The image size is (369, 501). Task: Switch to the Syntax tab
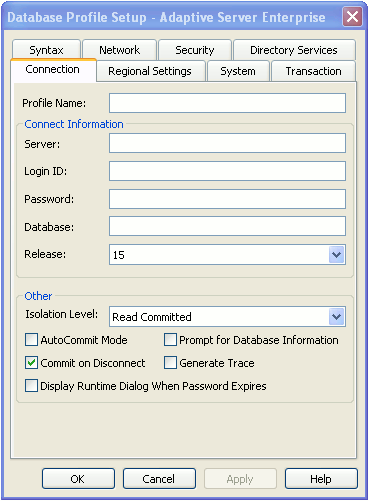tap(46, 50)
